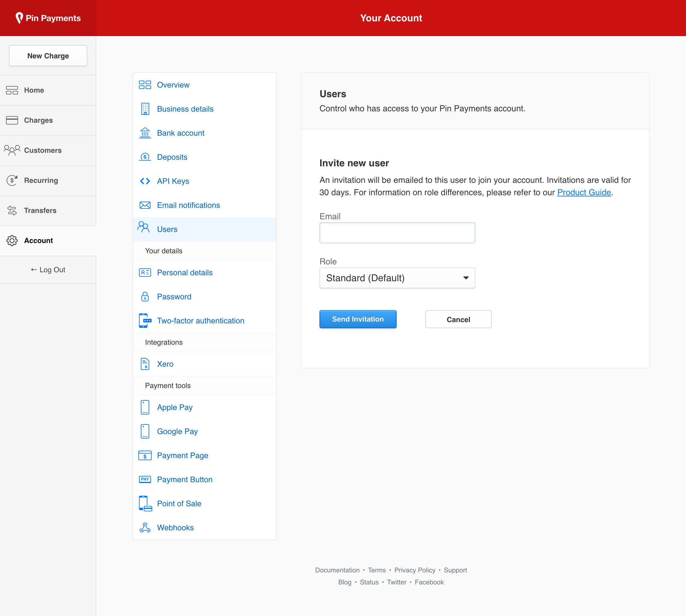Screen dimensions: 686x616
Task: Click the Overview grid icon
Action: coord(145,85)
